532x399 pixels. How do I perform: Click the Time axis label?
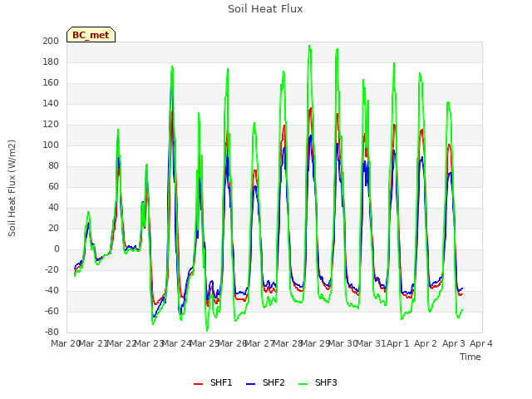470,357
